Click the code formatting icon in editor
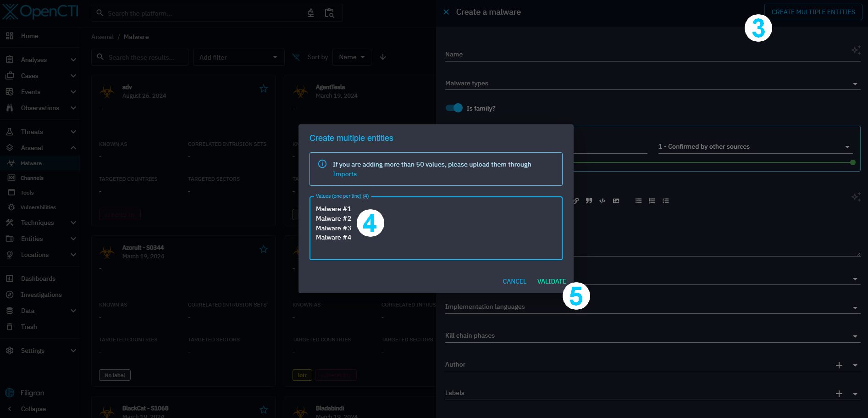The width and height of the screenshot is (868, 418). 602,201
